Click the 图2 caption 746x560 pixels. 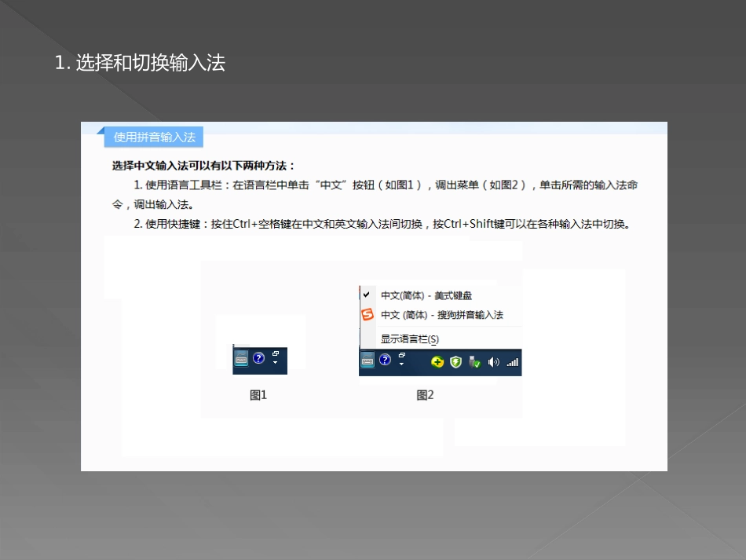[x=425, y=395]
